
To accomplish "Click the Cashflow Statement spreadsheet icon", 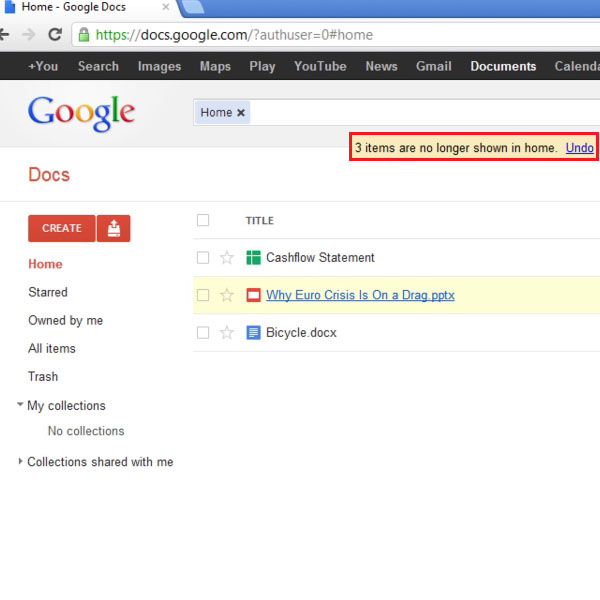I will click(253, 258).
